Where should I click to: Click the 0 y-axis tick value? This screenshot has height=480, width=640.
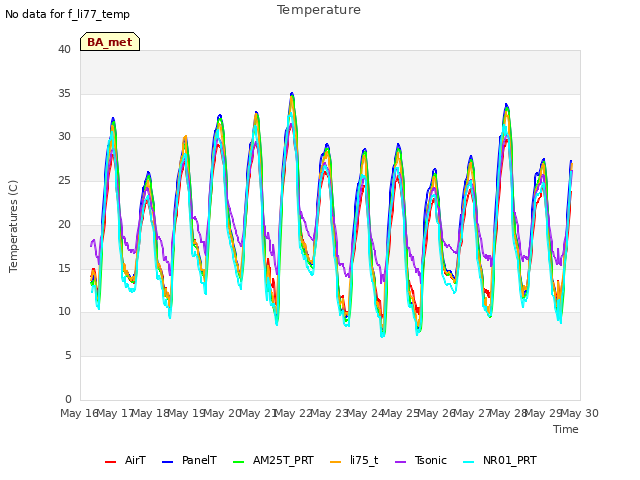68,399
